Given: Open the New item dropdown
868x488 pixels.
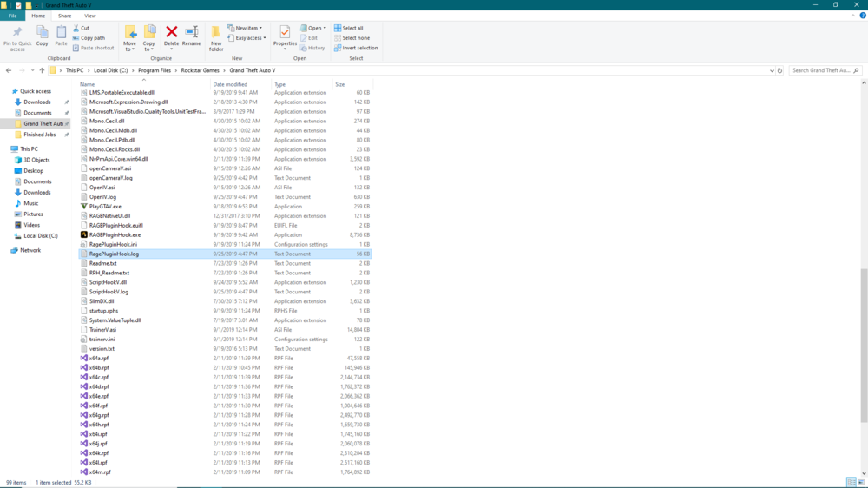Looking at the screenshot, I should tap(246, 28).
